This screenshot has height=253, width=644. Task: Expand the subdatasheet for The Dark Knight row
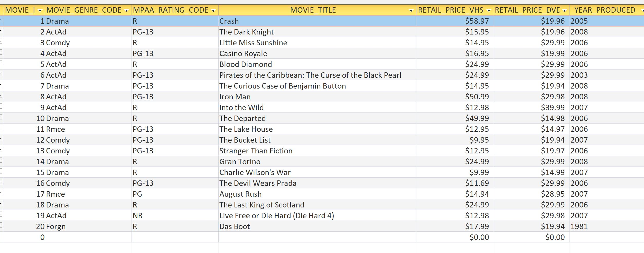point(1,31)
